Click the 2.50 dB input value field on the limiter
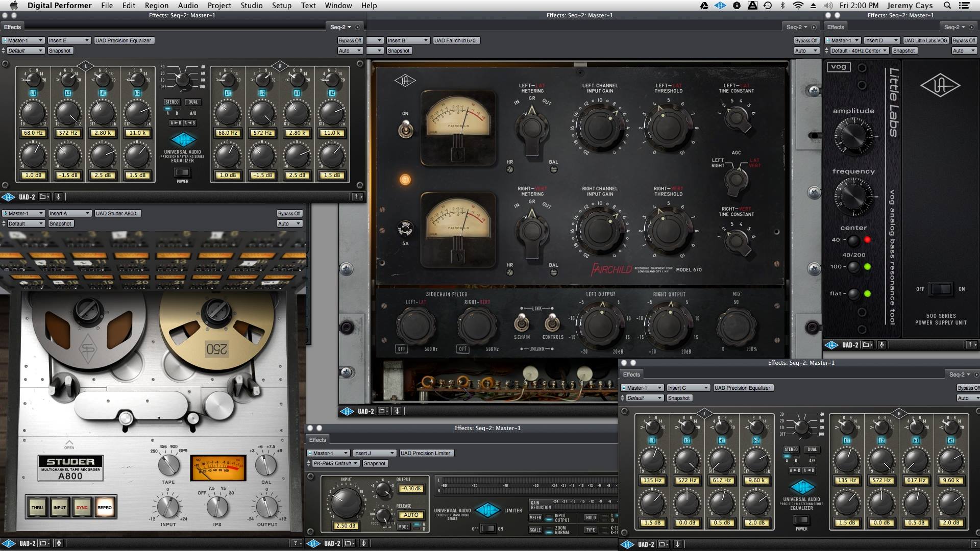Viewport: 980px width, 551px height. click(346, 525)
